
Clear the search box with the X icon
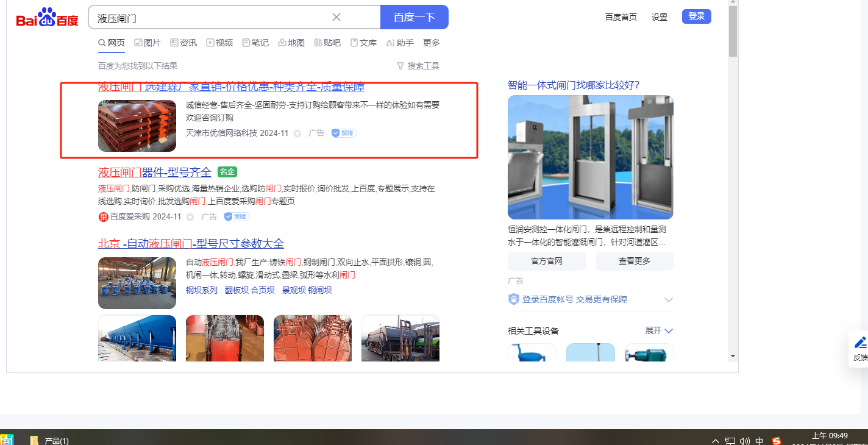pyautogui.click(x=336, y=17)
